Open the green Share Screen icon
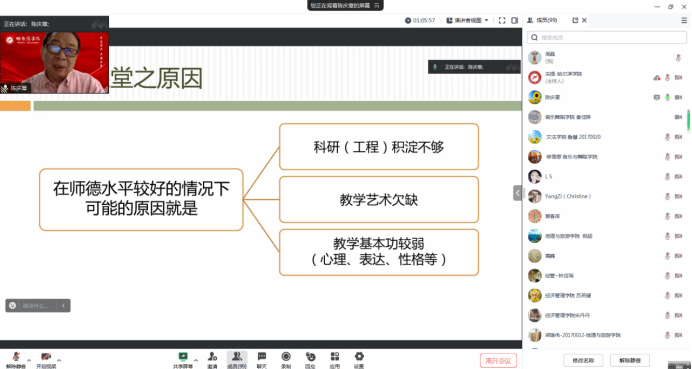This screenshot has height=369, width=692. pos(183,359)
